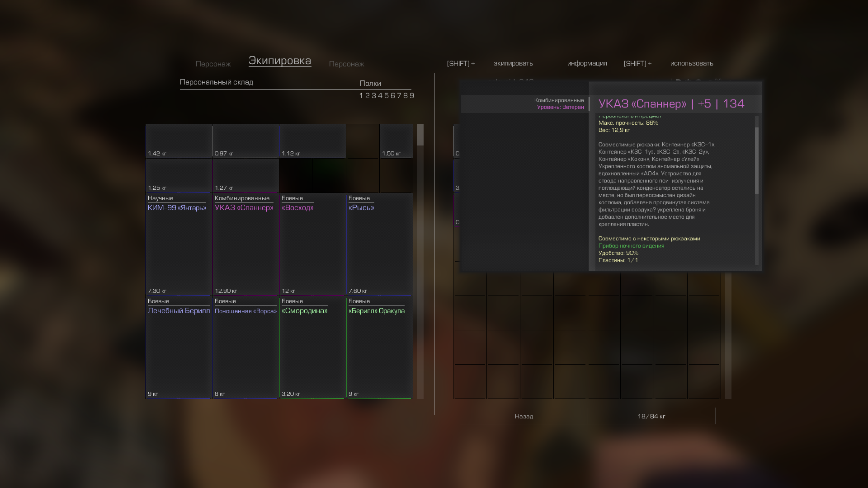The width and height of the screenshot is (868, 488).
Task: Select shelf number 4
Action: pos(380,96)
